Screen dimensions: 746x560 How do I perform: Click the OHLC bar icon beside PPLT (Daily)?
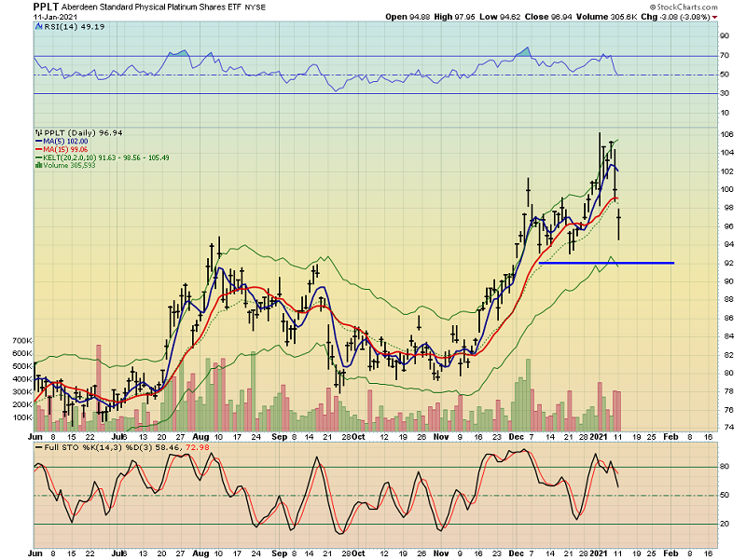[x=37, y=133]
